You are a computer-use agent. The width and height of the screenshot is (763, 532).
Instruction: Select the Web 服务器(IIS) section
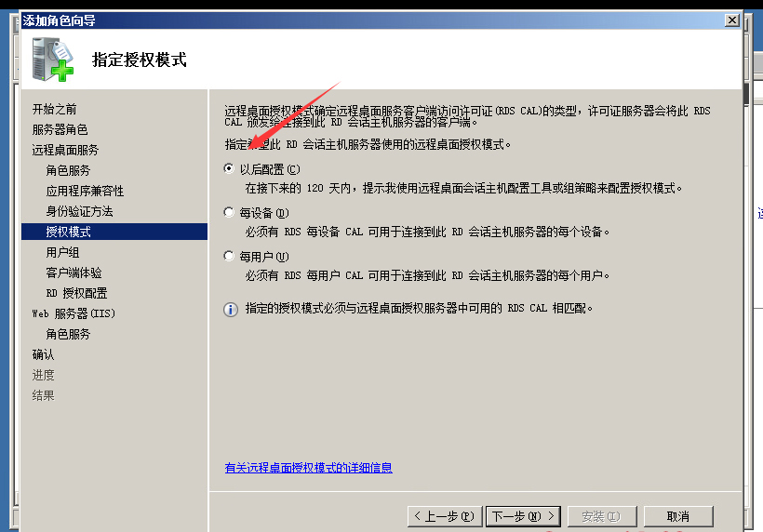click(74, 313)
